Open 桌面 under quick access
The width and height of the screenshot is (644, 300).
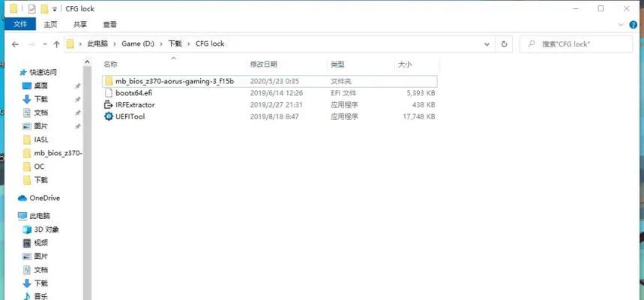point(40,86)
